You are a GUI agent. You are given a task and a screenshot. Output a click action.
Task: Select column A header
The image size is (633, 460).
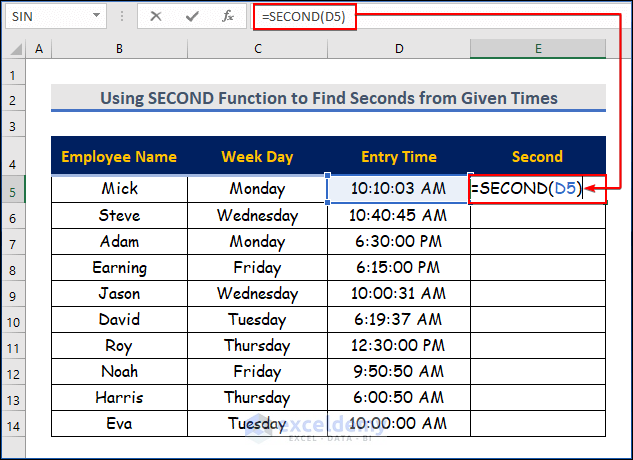pyautogui.click(x=39, y=49)
